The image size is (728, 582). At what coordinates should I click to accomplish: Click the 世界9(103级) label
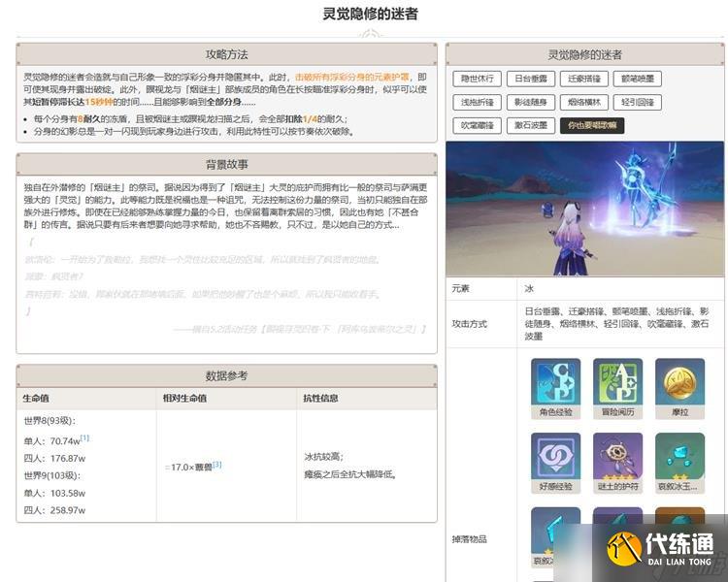[x=52, y=475]
